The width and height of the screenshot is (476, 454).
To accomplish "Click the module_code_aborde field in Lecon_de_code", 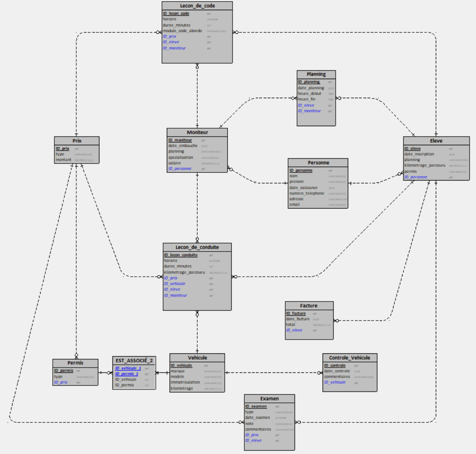I will pyautogui.click(x=182, y=31).
